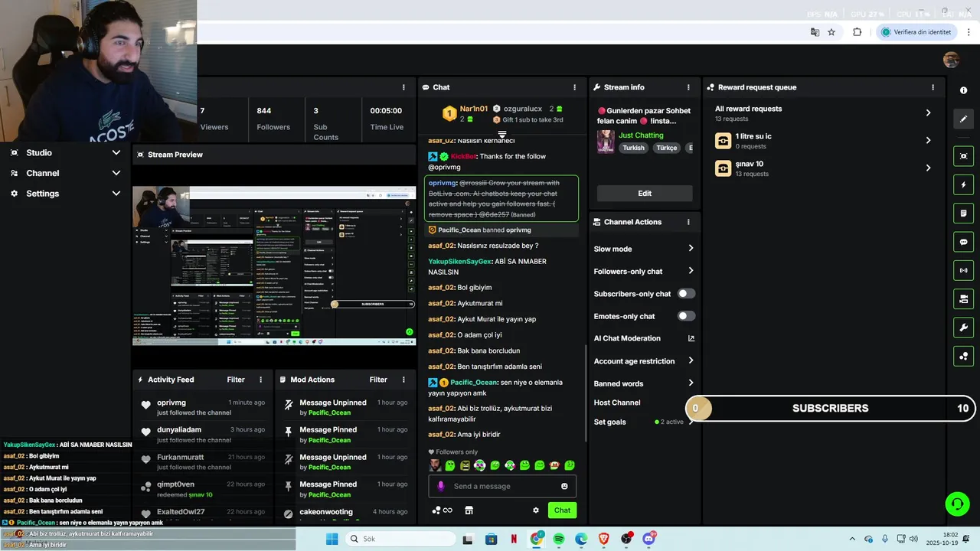Click the pencil edit-layout icon
The image size is (980, 551).
pos(963,119)
